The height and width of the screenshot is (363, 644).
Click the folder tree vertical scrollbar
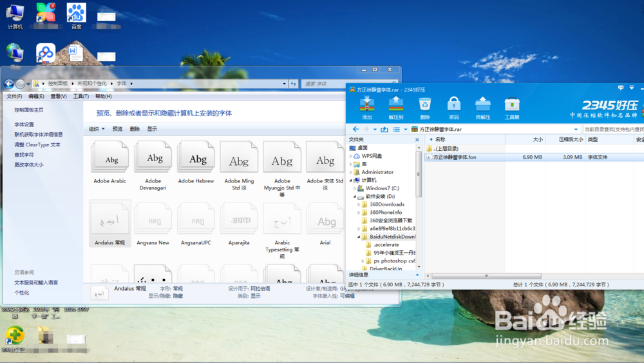(x=419, y=174)
